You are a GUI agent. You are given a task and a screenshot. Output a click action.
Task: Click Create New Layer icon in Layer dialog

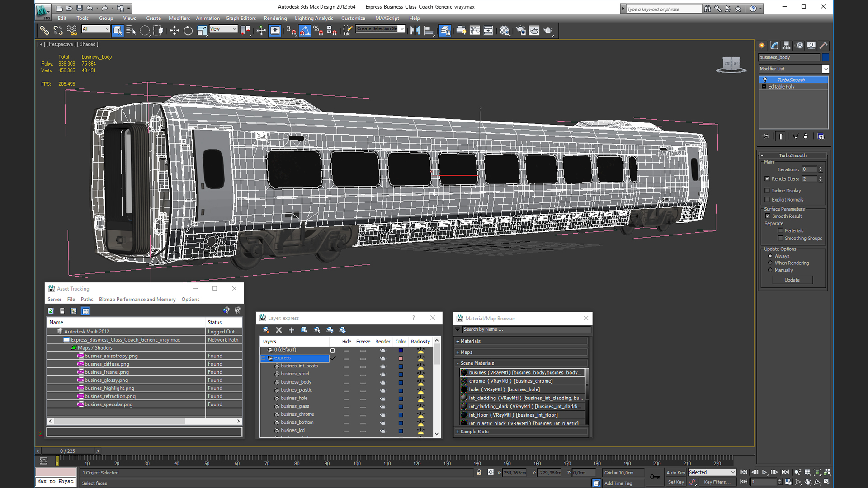[x=266, y=330]
